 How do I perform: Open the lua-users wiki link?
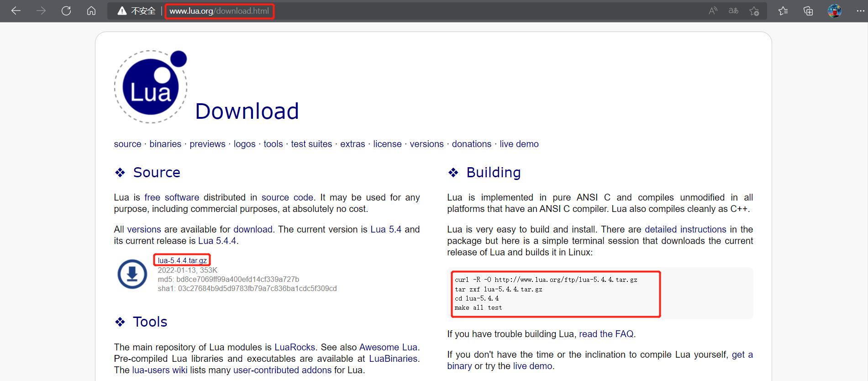[159, 370]
